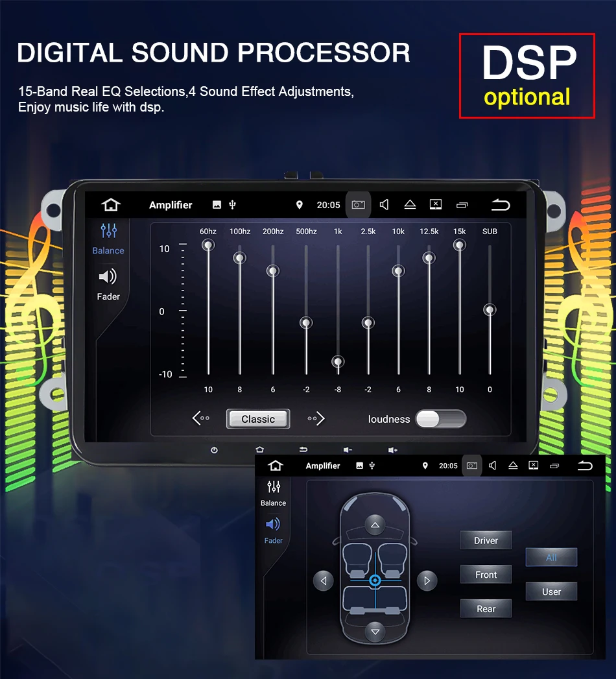Move fader backward with down arrow

click(375, 632)
